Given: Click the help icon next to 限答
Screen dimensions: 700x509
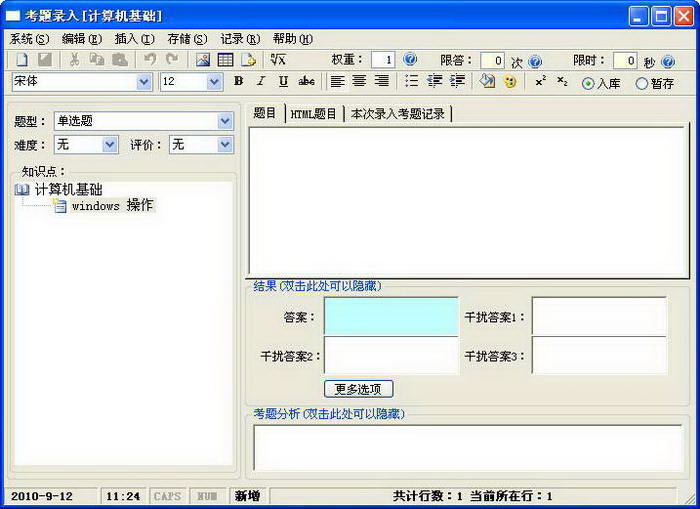Looking at the screenshot, I should 535,61.
